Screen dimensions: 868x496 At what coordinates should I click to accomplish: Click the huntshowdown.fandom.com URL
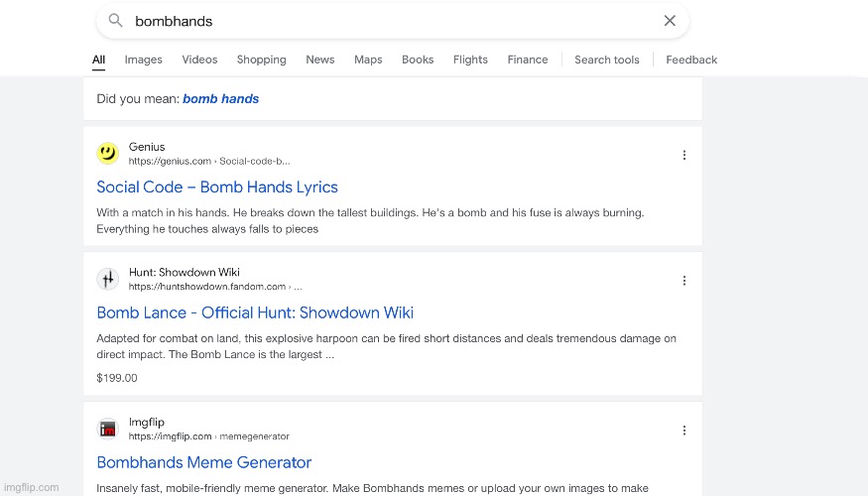point(215,287)
